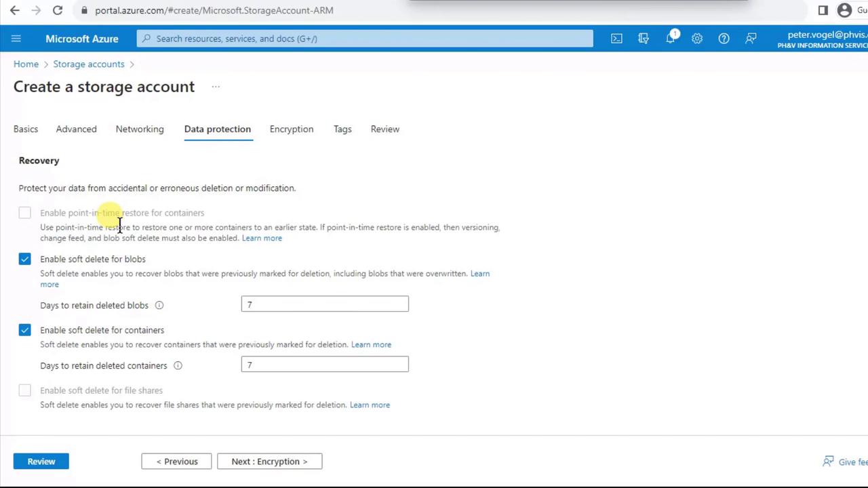Open Learn more for file shares soft delete
Viewport: 868px width, 488px height.
point(370,405)
